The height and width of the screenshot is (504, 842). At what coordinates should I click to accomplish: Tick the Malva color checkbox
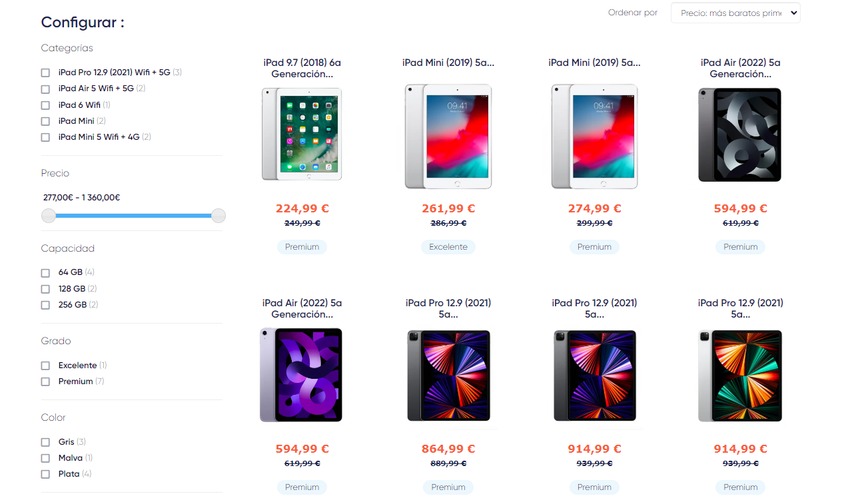click(45, 458)
